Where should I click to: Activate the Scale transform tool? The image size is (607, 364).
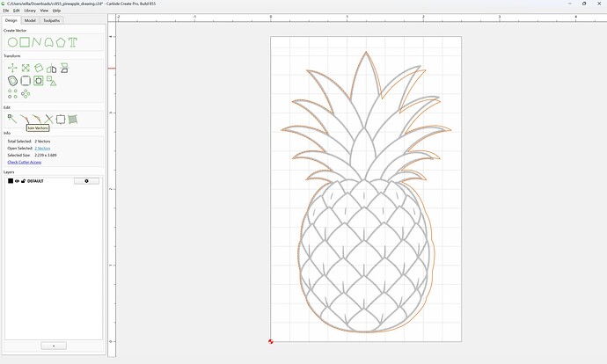[x=26, y=68]
